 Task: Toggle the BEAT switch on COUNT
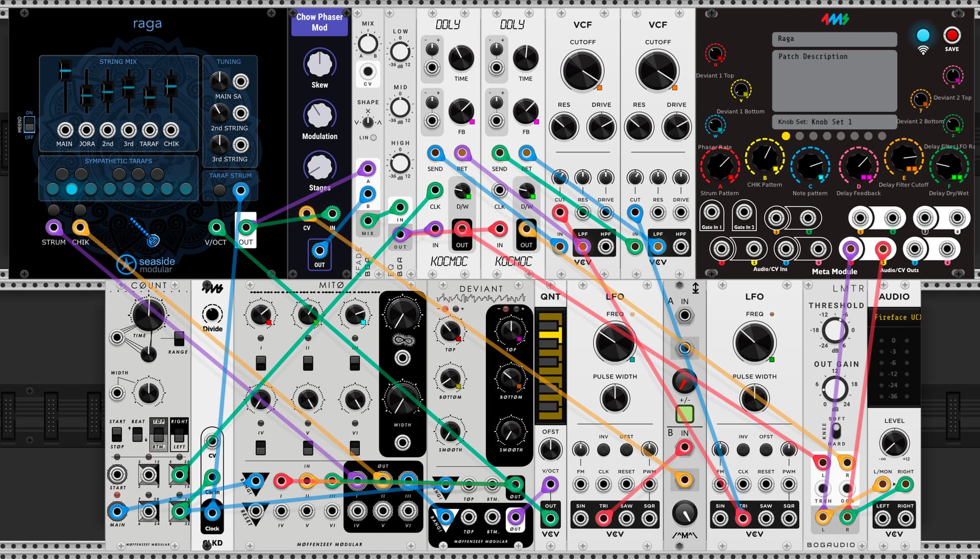(x=137, y=435)
